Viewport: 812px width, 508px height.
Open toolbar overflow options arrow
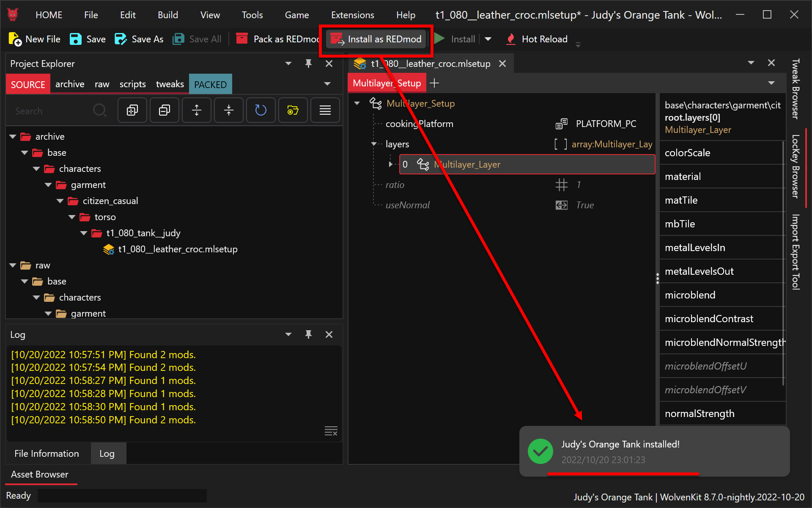[578, 44]
